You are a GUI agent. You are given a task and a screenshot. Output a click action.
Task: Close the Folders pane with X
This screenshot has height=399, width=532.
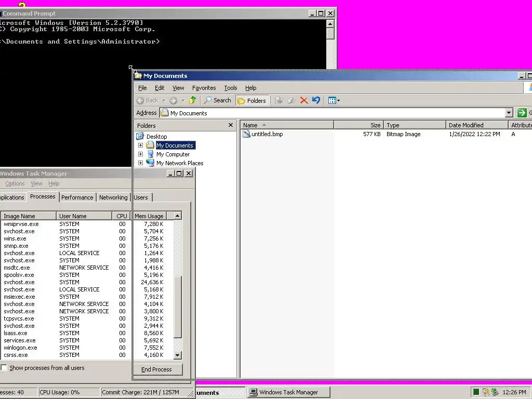click(x=231, y=125)
